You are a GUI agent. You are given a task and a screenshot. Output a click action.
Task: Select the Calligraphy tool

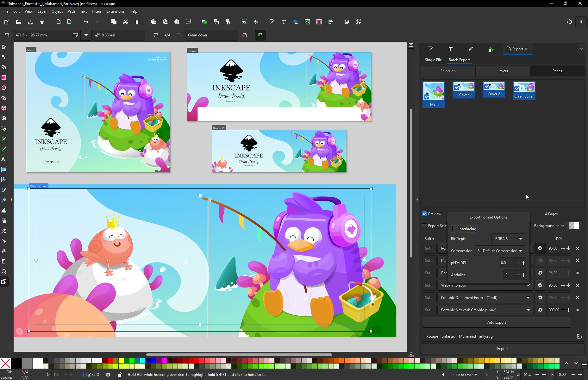4,149
